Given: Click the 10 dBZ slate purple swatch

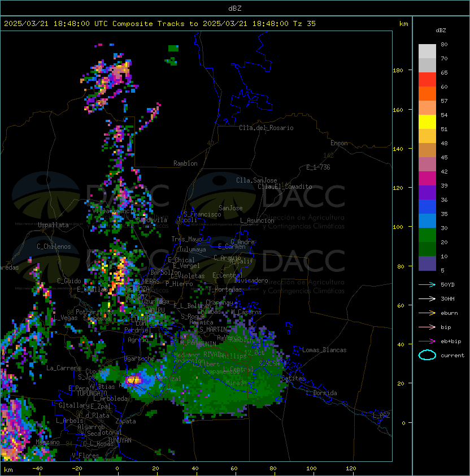Looking at the screenshot, I should click(427, 263).
